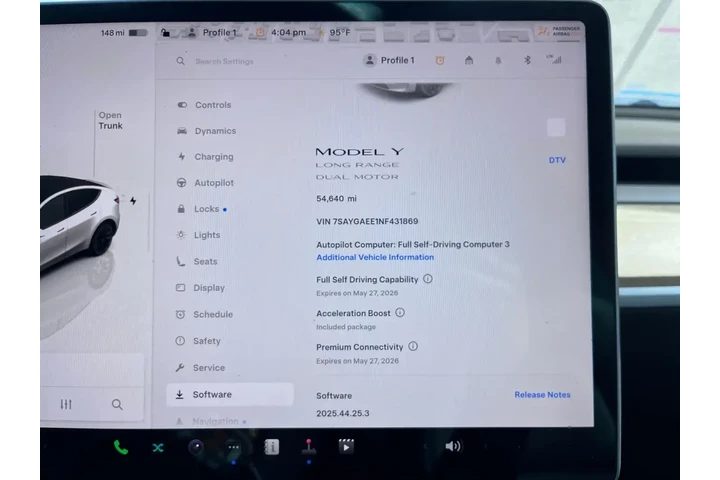Open the arcade joystick app
Image resolution: width=720 pixels, height=480 pixels.
pyautogui.click(x=308, y=446)
